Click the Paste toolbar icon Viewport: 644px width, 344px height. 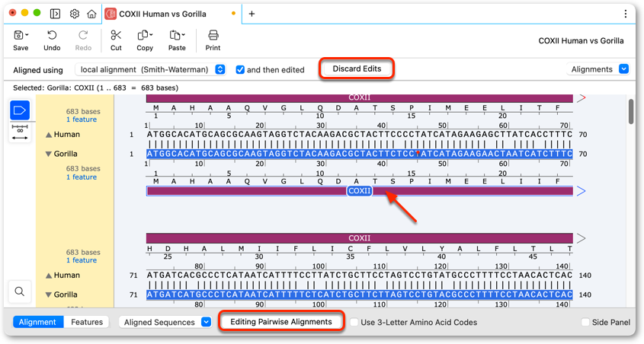(x=177, y=40)
